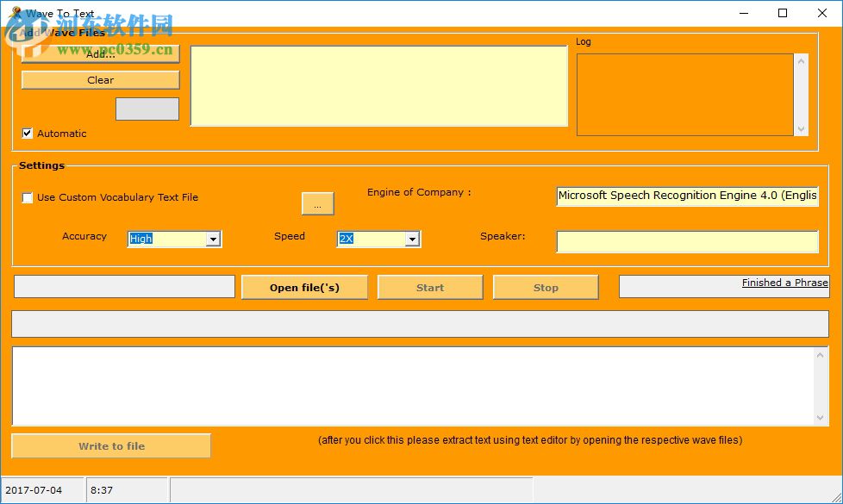Click the hint text about extracting text

pos(530,440)
